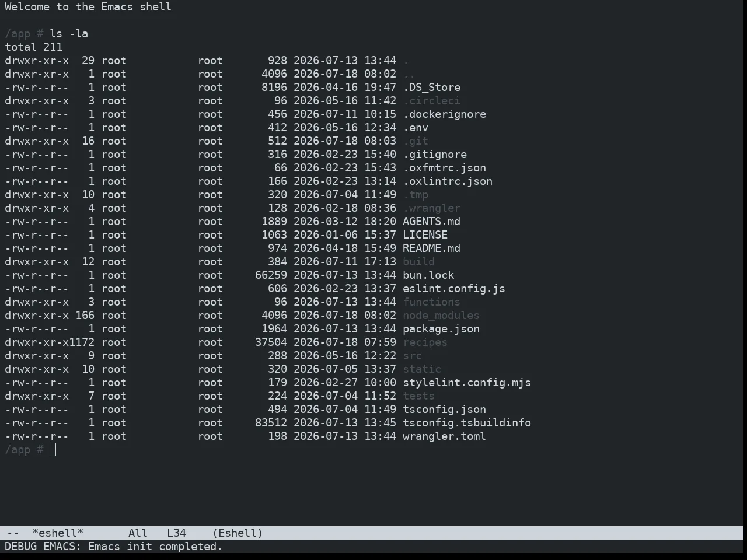
Task: Click the L34 line number indicator
Action: pyautogui.click(x=176, y=533)
